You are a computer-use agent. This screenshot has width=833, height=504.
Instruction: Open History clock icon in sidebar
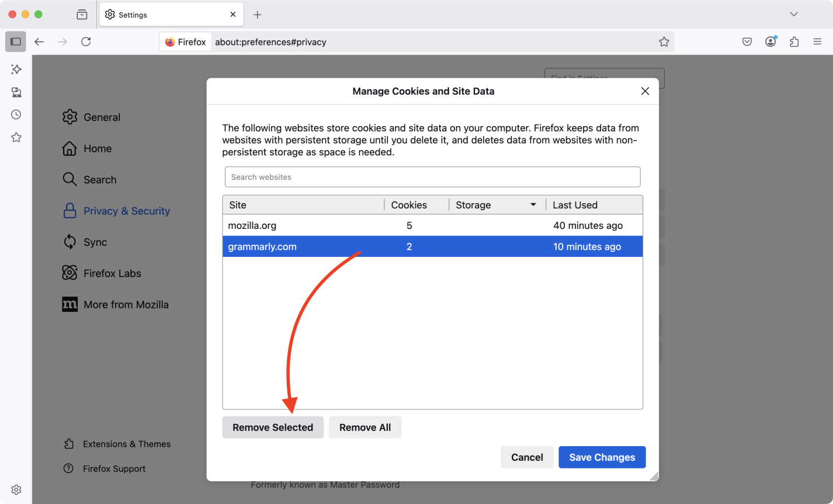coord(16,114)
